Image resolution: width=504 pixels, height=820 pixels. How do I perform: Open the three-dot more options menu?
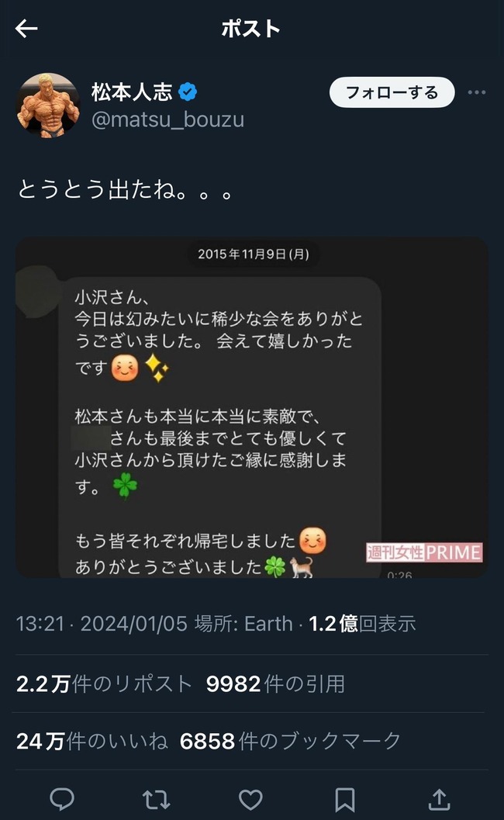(476, 92)
